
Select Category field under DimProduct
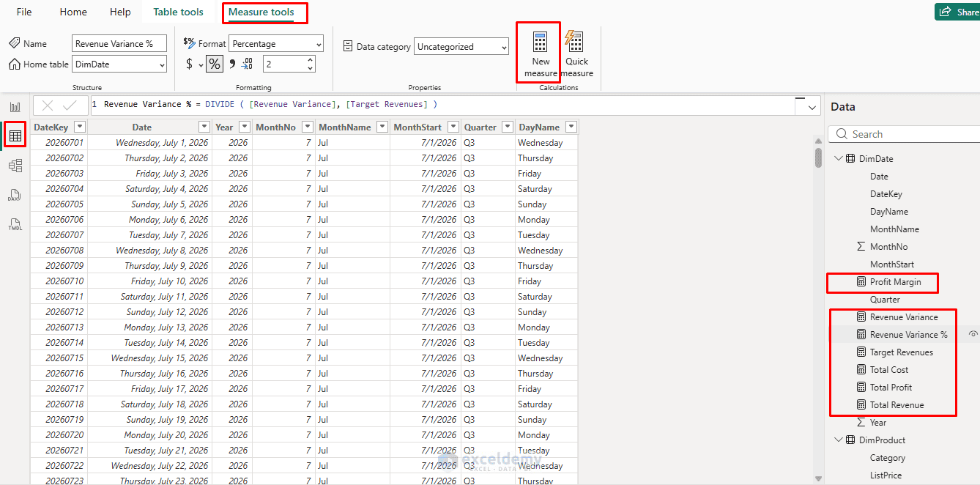click(888, 458)
